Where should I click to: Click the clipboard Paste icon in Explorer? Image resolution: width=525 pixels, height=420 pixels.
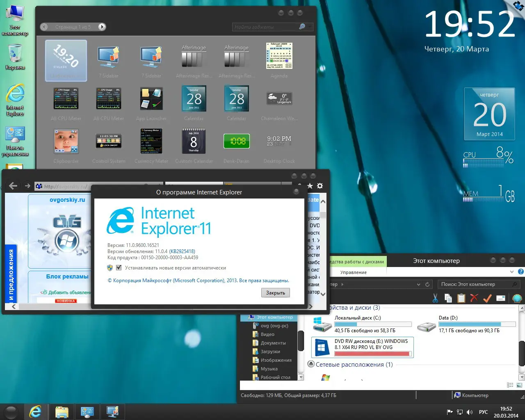pos(461,298)
